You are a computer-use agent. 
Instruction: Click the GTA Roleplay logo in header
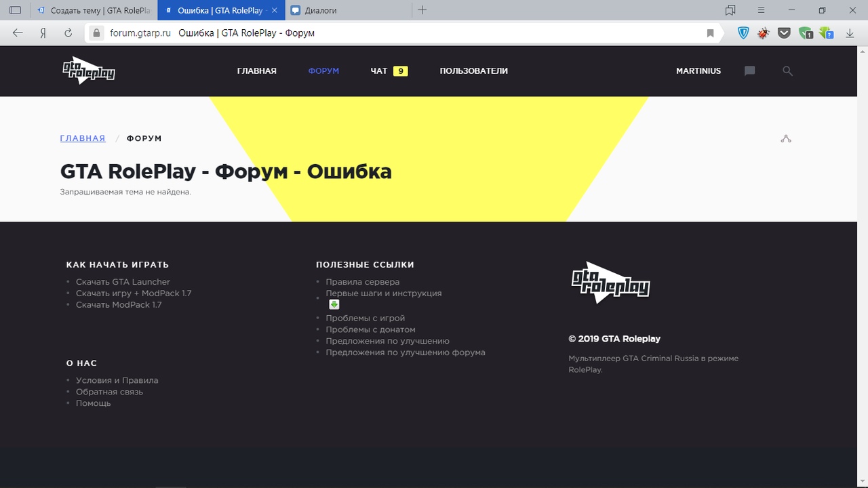click(x=89, y=70)
